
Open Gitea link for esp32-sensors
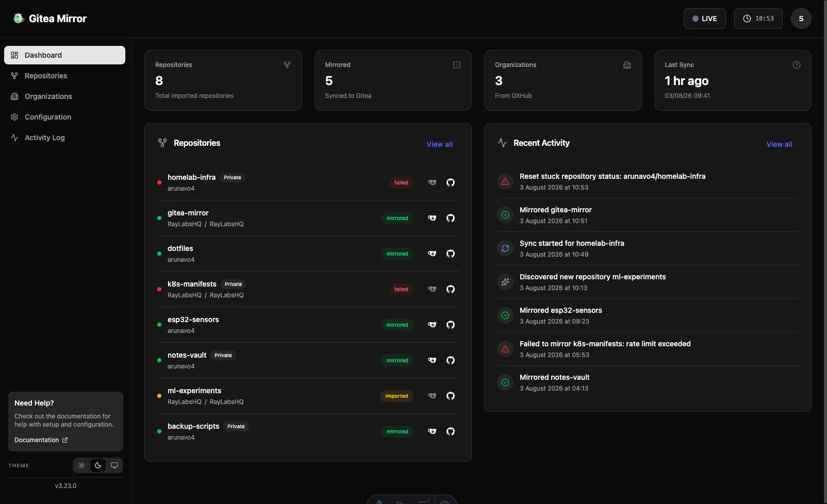(432, 325)
